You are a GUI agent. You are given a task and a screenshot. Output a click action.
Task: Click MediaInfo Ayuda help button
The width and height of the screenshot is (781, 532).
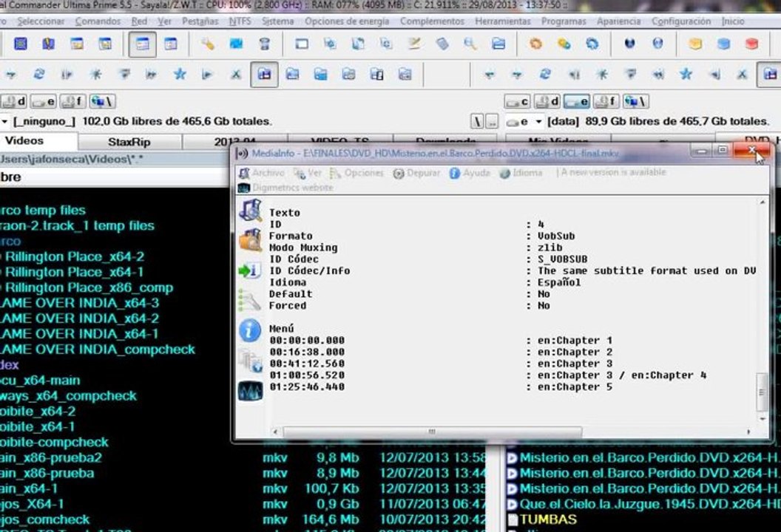tap(470, 173)
